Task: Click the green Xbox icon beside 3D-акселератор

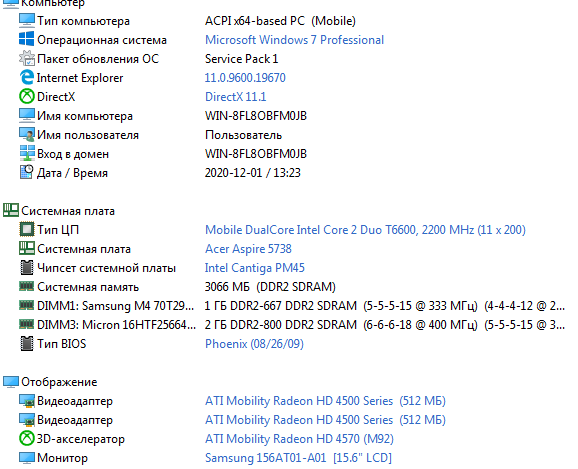Action: (27, 439)
